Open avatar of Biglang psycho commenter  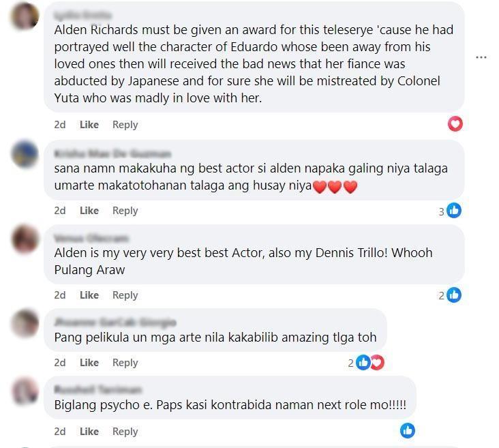pos(25,391)
